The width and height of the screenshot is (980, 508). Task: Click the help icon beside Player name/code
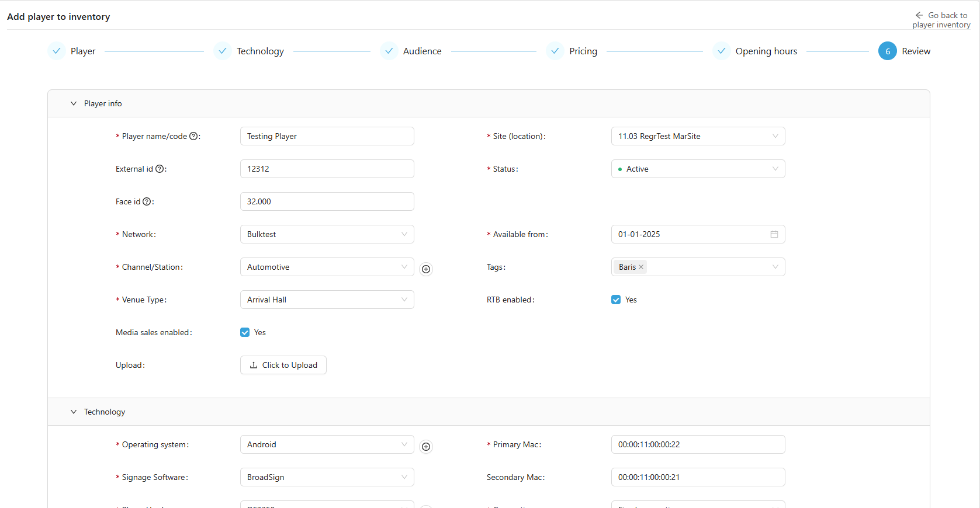[x=193, y=136]
